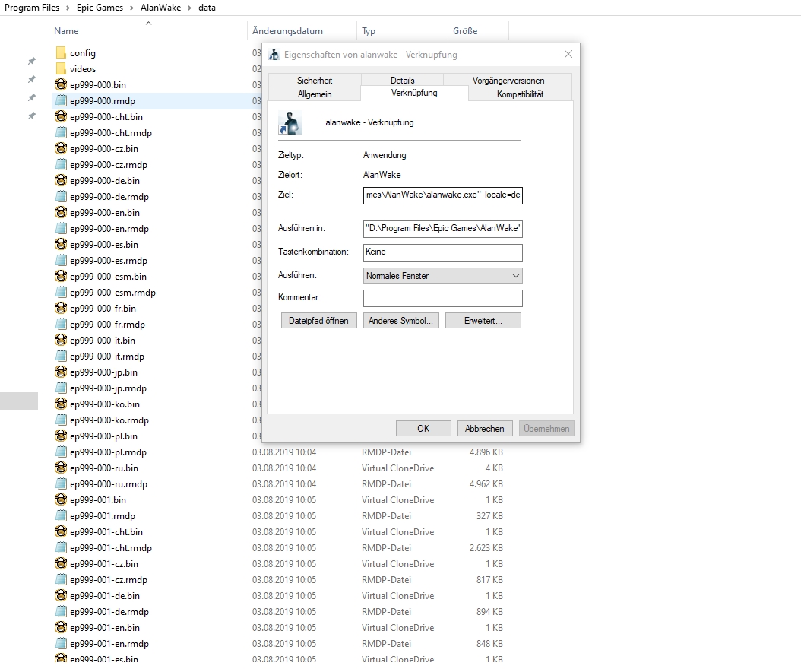Viewport: 801px width, 672px height.
Task: Open the Vorgängerversionen tab
Action: tap(508, 81)
